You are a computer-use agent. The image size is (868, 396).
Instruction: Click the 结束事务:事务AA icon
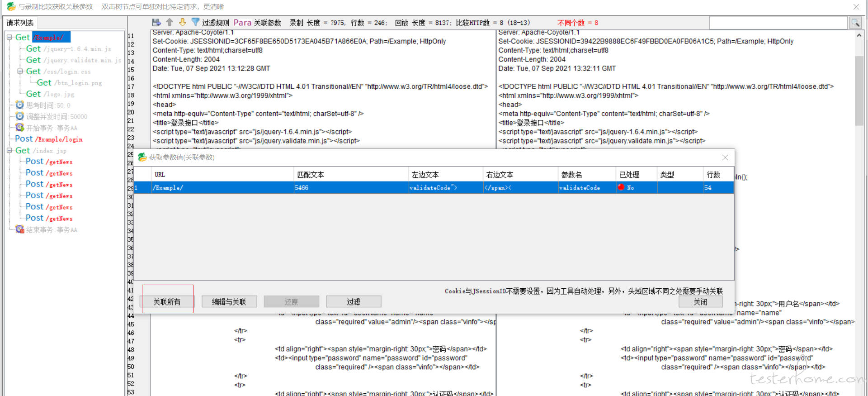pyautogui.click(x=20, y=229)
